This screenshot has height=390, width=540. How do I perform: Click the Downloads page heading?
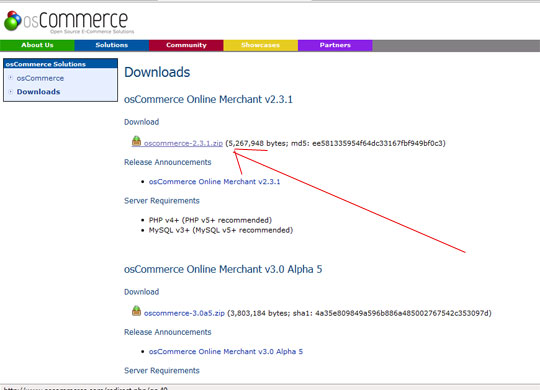157,72
